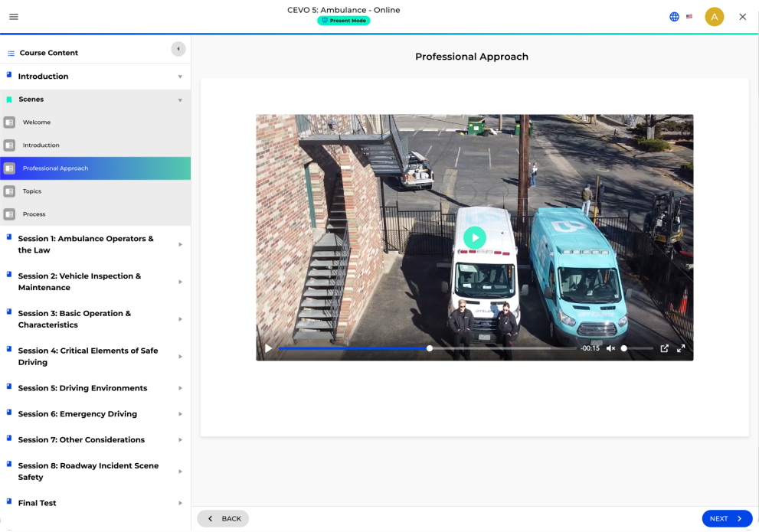Open the hamburger menu icon
Viewport: 759px width, 532px height.
point(14,17)
